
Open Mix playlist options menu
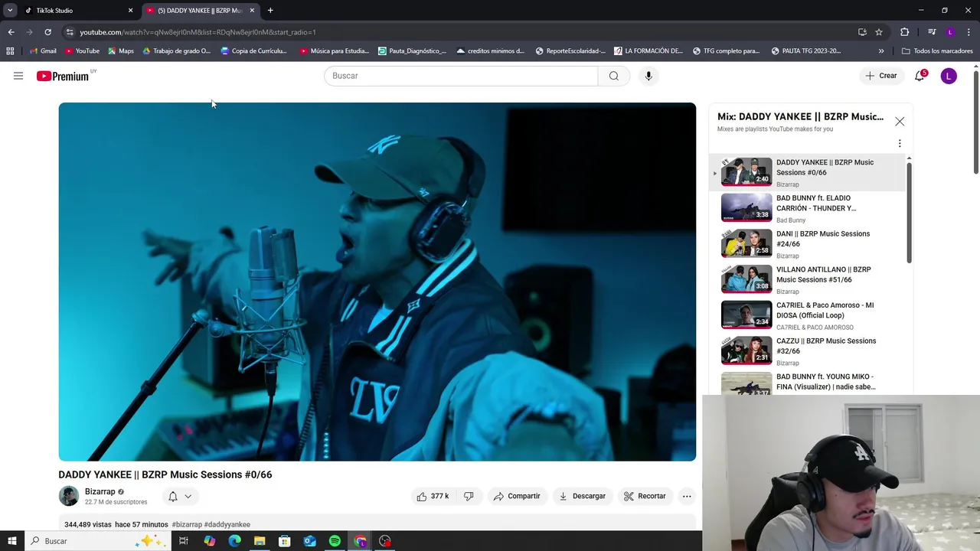click(900, 143)
